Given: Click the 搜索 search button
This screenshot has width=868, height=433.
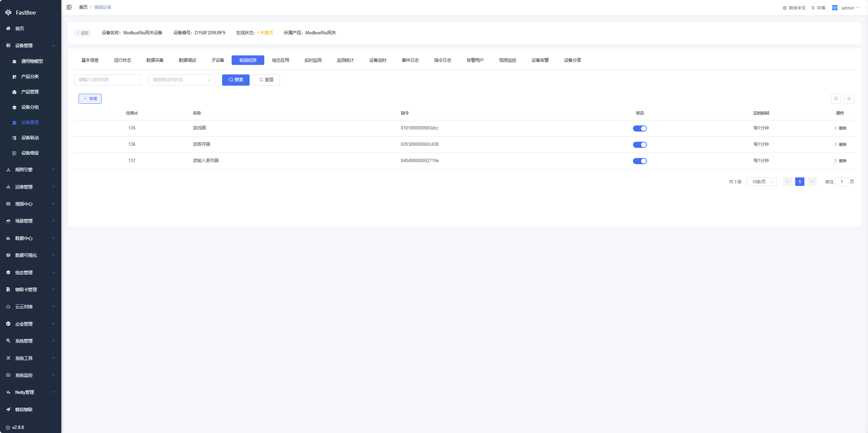Looking at the screenshot, I should tap(236, 80).
